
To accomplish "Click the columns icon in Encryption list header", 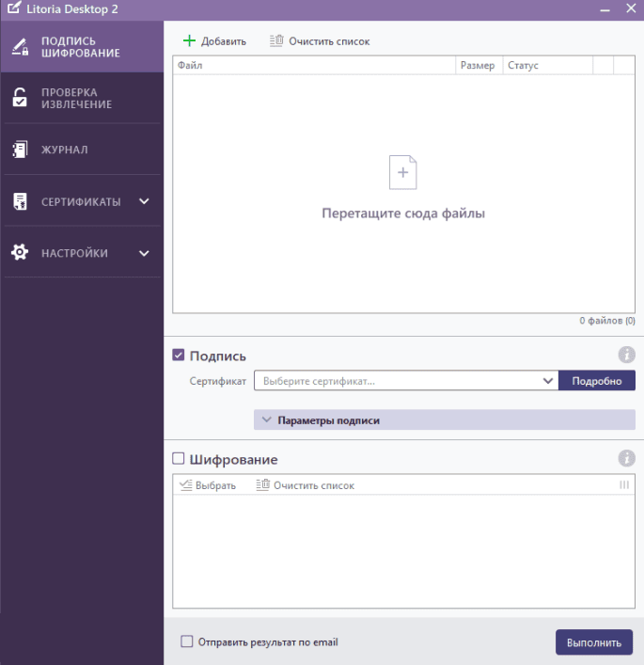I will coord(624,485).
